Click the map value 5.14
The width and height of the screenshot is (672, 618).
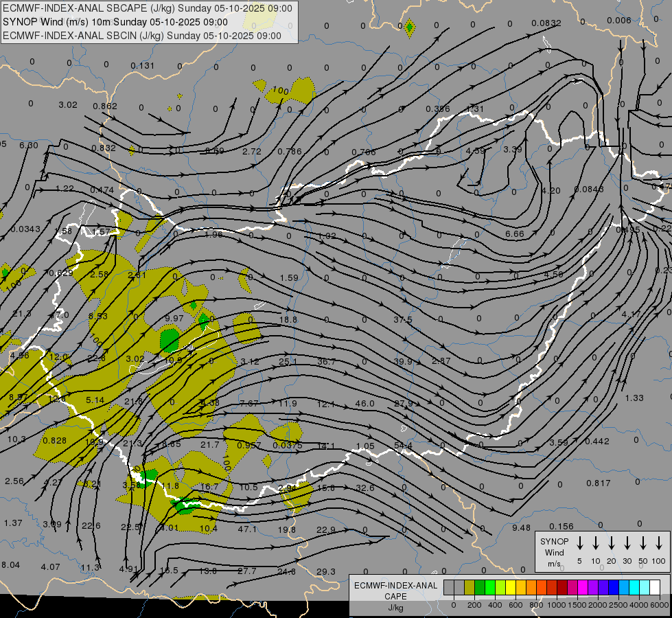[x=95, y=400]
